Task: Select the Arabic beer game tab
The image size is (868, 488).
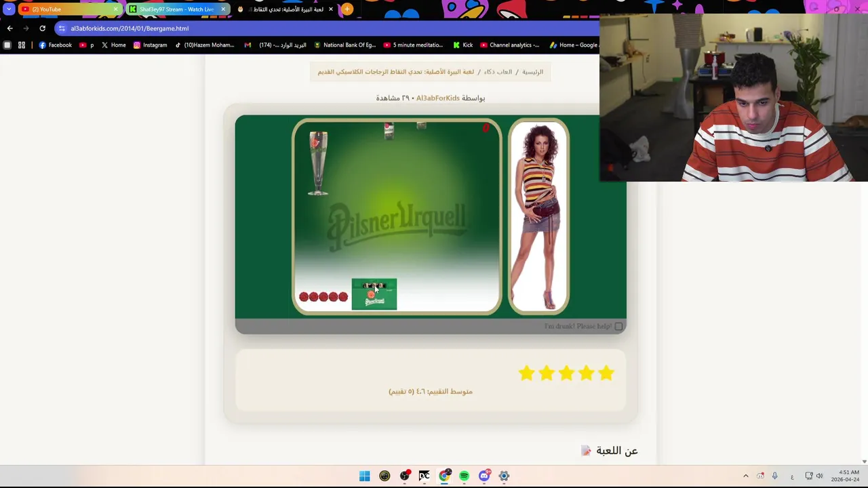Action: pyautogui.click(x=285, y=9)
